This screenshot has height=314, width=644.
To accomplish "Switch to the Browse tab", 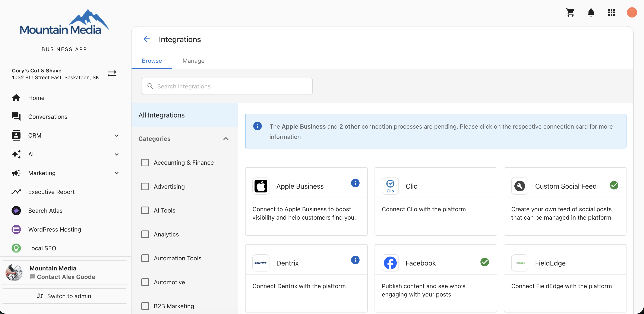I will click(x=152, y=60).
